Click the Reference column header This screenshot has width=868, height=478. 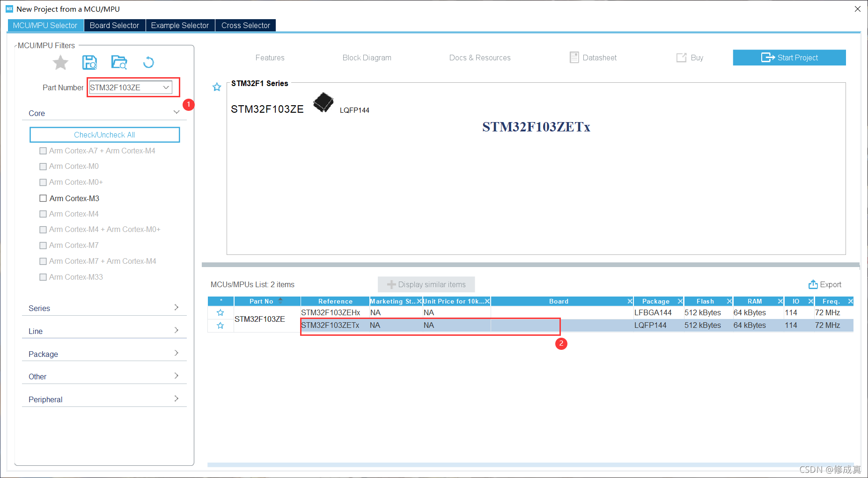[x=335, y=301]
